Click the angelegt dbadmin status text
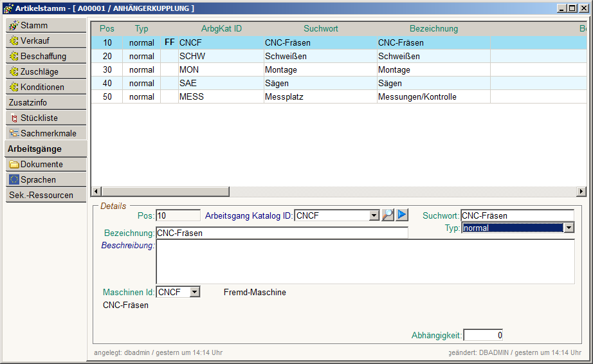Screen dimensions: 593x364 pyautogui.click(x=158, y=352)
